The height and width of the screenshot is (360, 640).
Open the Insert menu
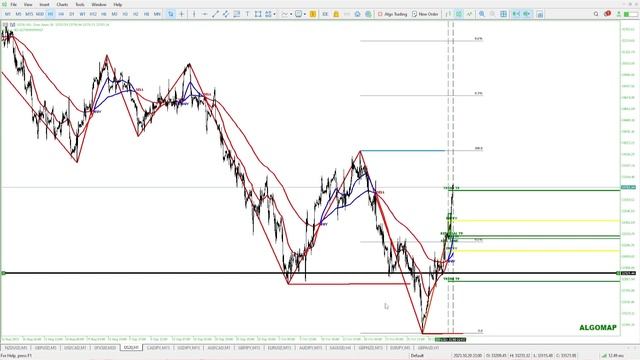44,4
